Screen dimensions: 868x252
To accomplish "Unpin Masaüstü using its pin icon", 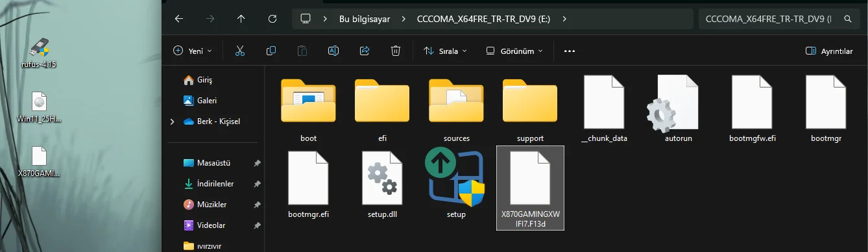I will (x=257, y=163).
